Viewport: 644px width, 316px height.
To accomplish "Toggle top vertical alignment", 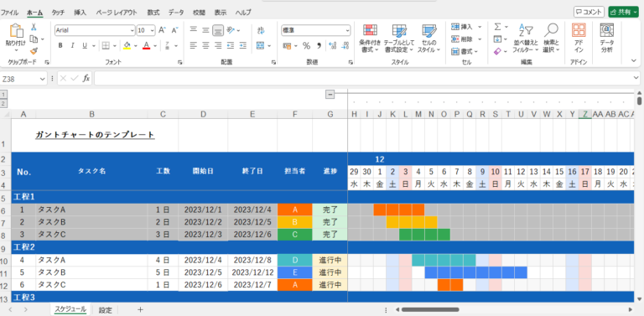I will tap(193, 30).
